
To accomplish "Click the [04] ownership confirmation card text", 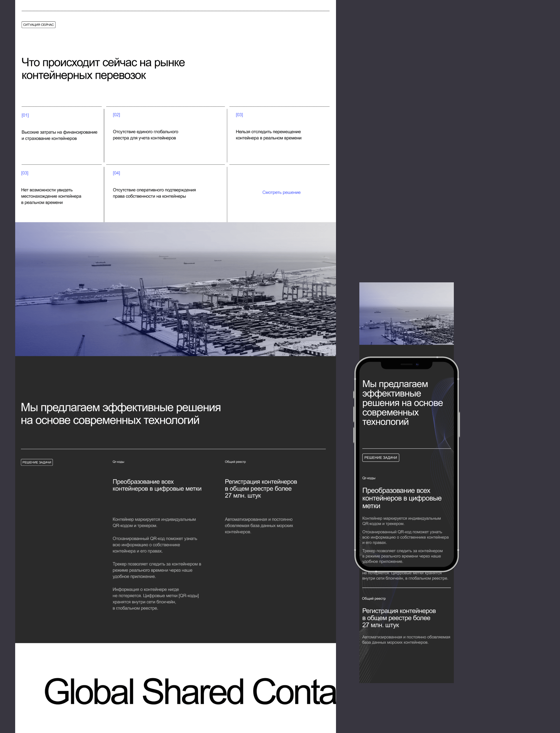I will [x=154, y=193].
